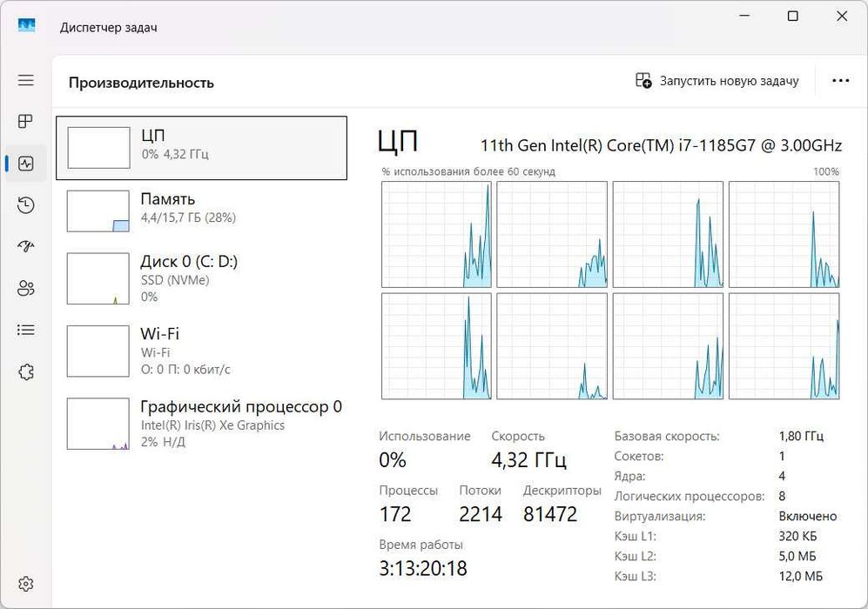Click the Скорость 4,32 ГГц value

coord(528,459)
